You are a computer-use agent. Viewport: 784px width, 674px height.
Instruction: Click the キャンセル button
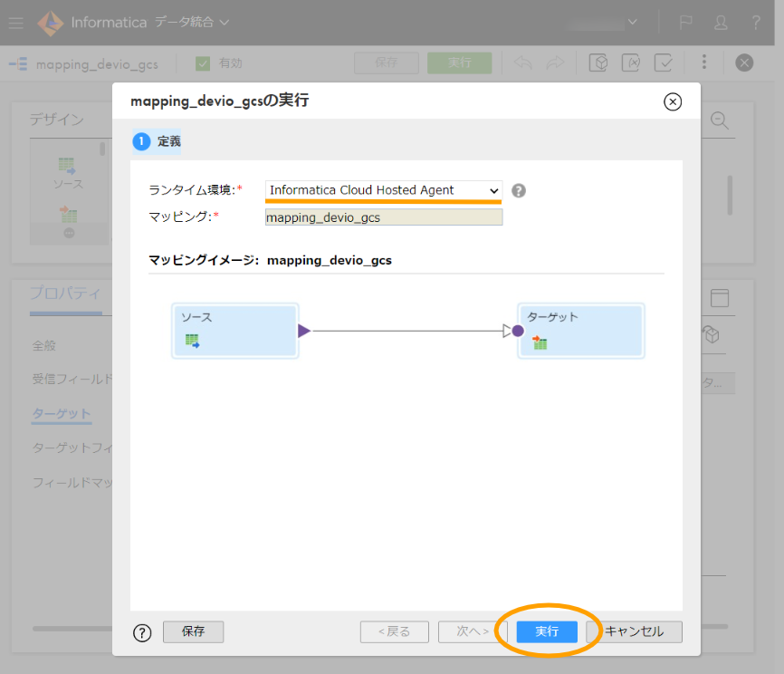pyautogui.click(x=634, y=631)
